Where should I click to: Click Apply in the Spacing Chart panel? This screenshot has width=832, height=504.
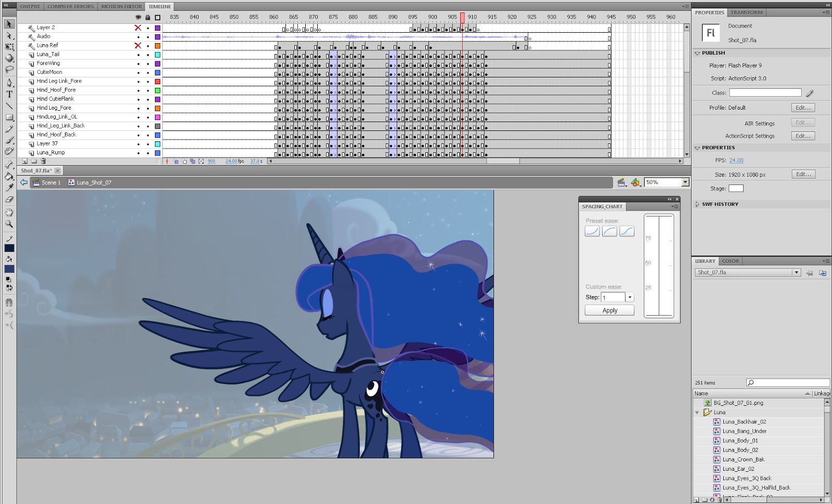(x=609, y=310)
